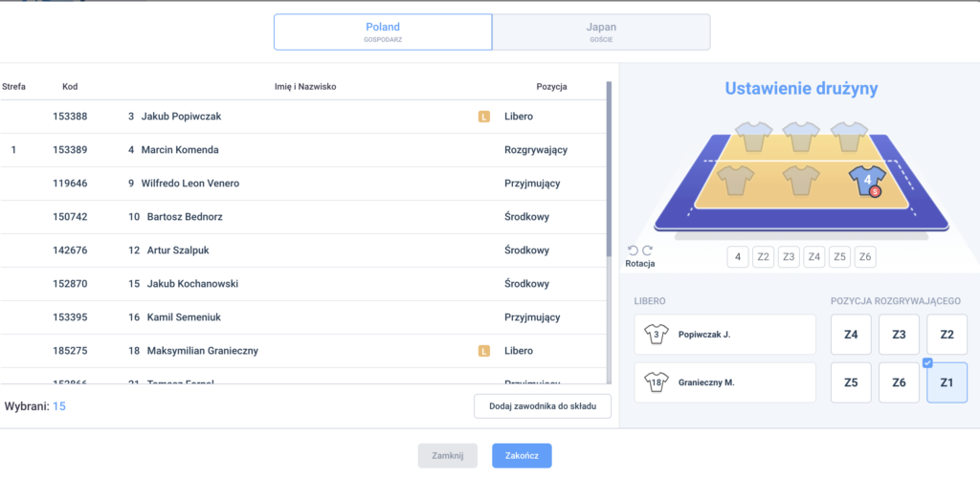
Task: Click the Zamknij button
Action: pos(448,456)
